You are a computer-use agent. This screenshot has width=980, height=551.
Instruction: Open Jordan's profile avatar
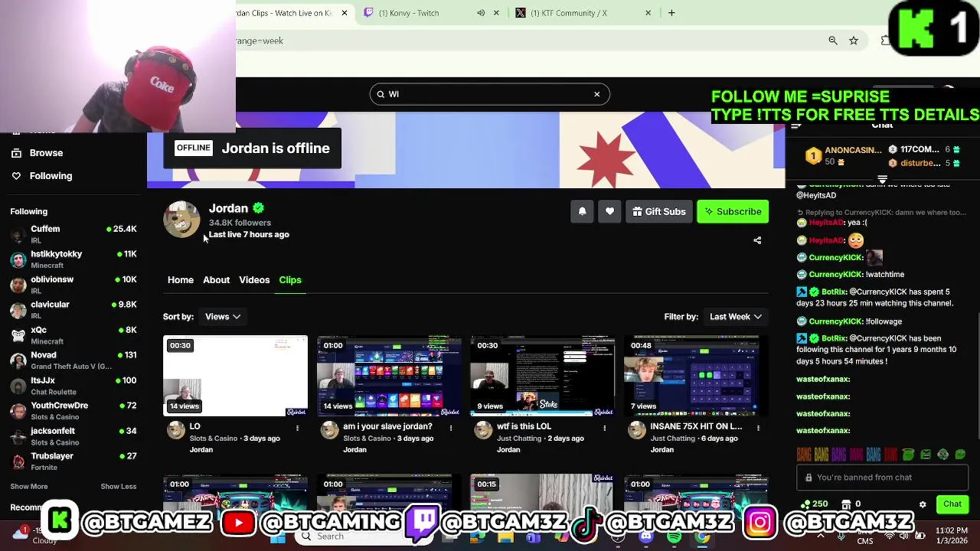click(181, 220)
